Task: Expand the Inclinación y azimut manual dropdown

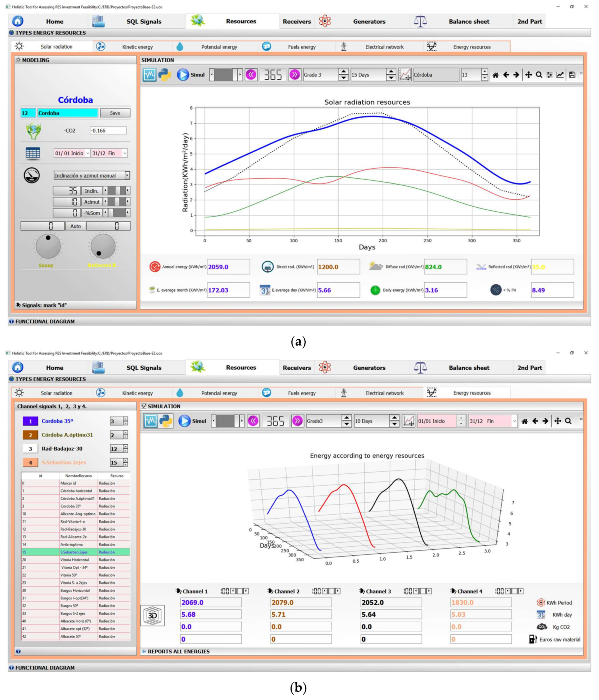Action: [x=127, y=175]
